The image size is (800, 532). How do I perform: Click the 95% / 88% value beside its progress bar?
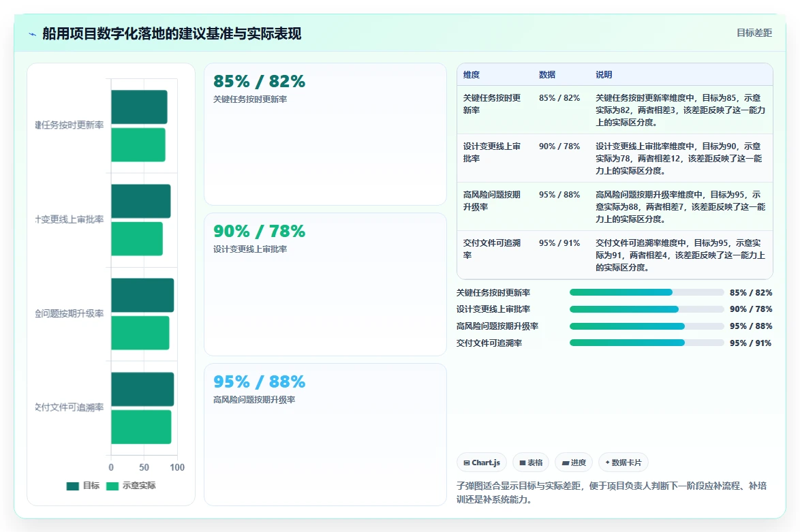[x=751, y=326]
